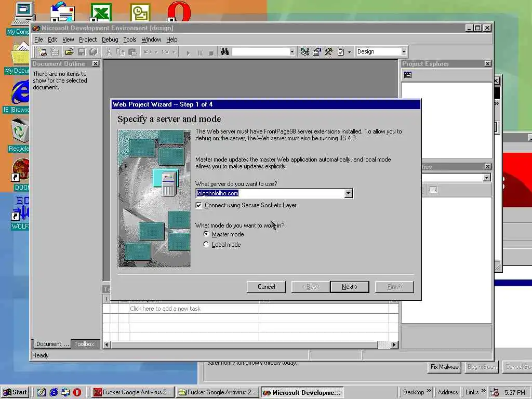Click the task list horizontal scrollbar left arrow
The height and width of the screenshot is (399, 532).
pyautogui.click(x=107, y=345)
